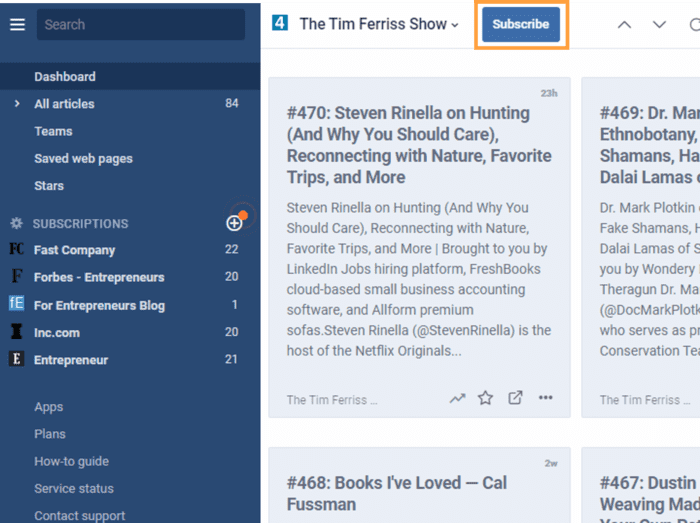Open article #470 Steven Rinella title
Viewport: 700px width, 523px height.
[419, 145]
